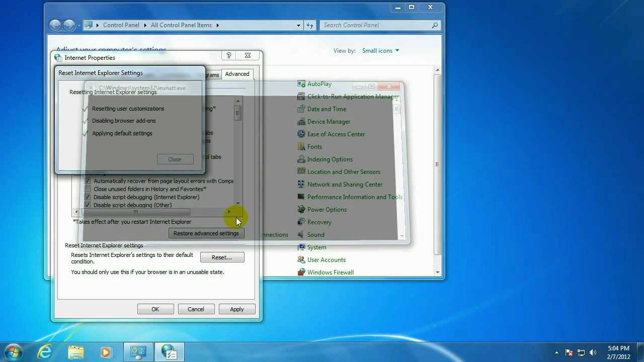Open Performance Information and Tools link
Viewport: 644px width, 362px height.
pos(355,197)
